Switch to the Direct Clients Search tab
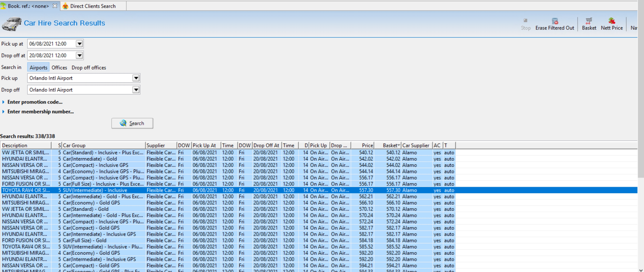This screenshot has width=644, height=272. point(93,6)
